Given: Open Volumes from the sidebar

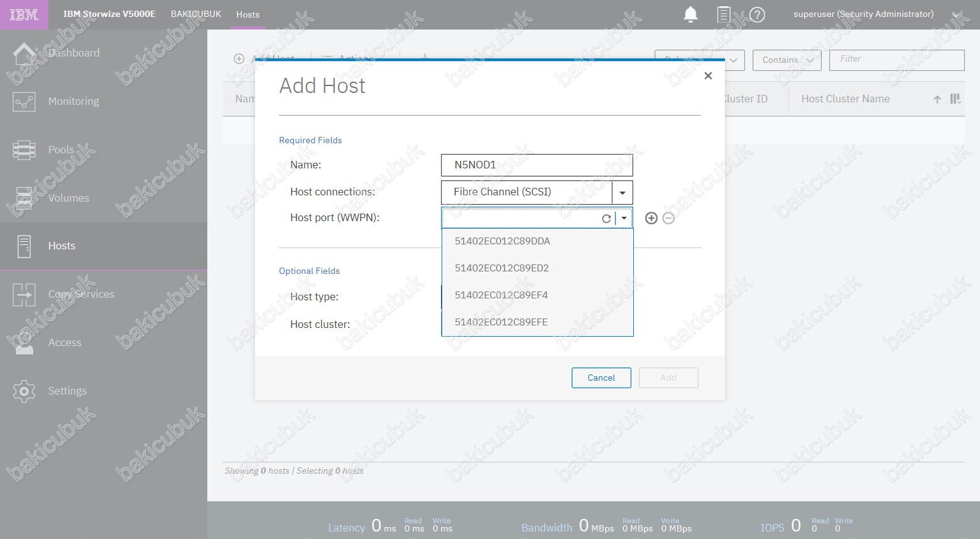Looking at the screenshot, I should (68, 199).
